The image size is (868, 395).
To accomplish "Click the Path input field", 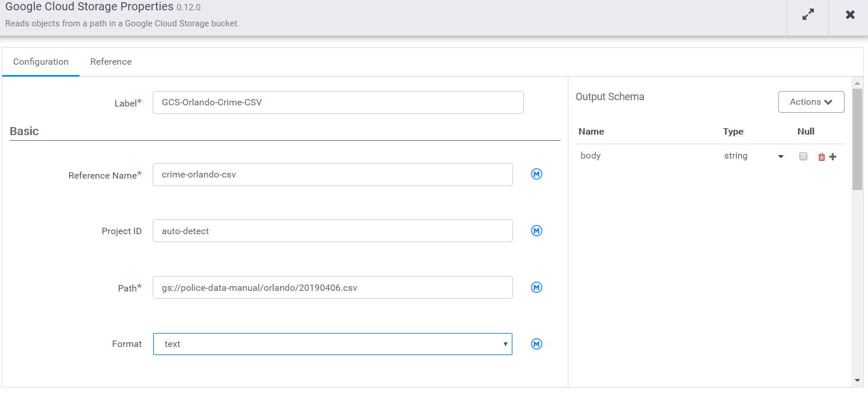I will tap(332, 287).
